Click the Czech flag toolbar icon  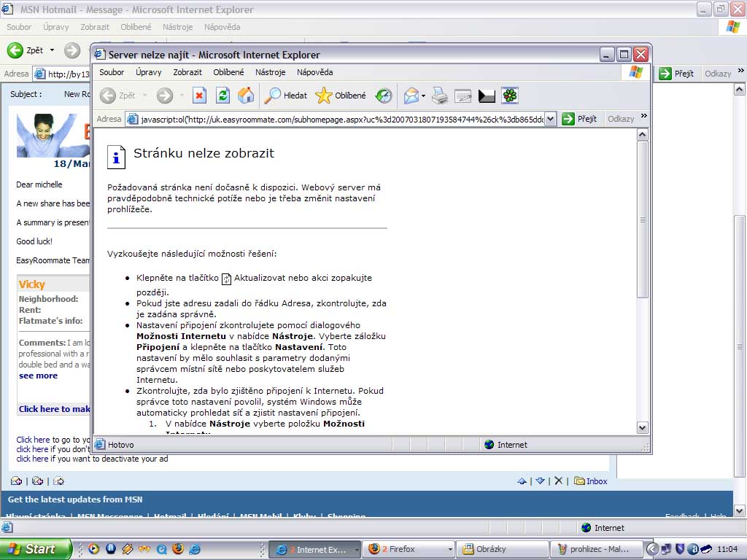point(487,96)
